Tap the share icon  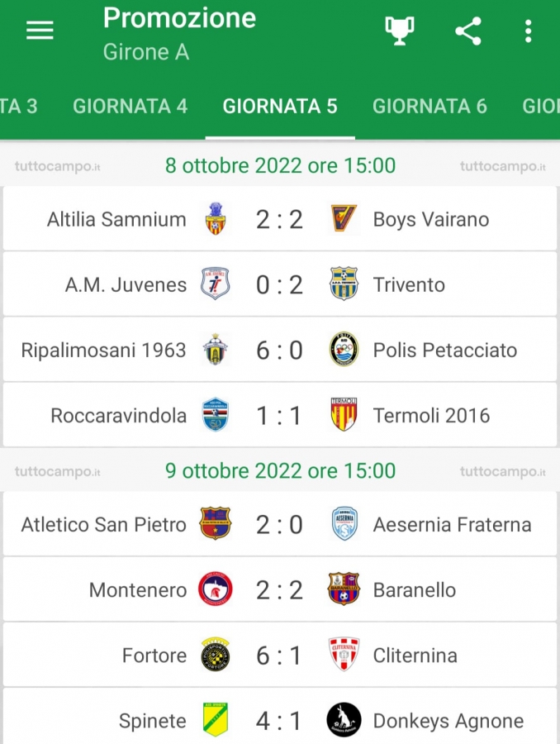468,31
